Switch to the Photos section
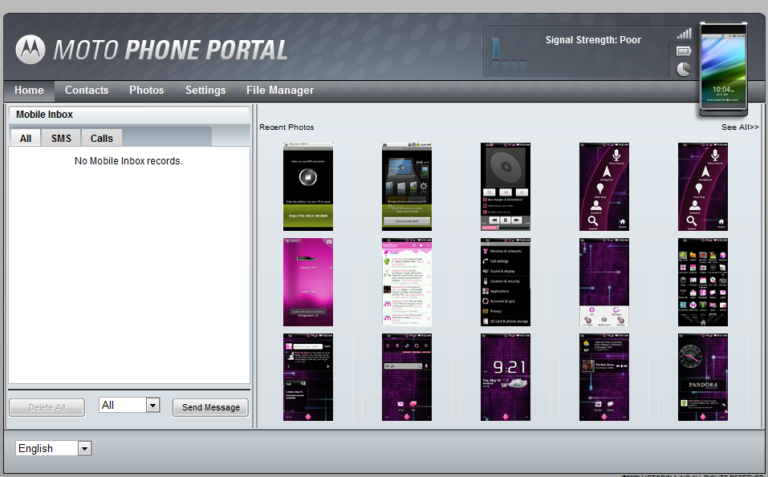This screenshot has height=477, width=768. [x=146, y=90]
